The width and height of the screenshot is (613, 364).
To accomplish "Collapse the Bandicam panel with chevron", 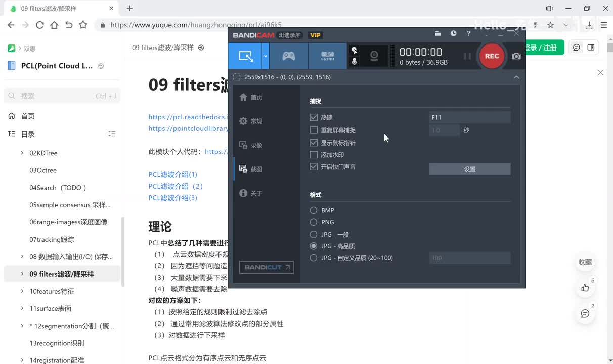I will point(516,77).
